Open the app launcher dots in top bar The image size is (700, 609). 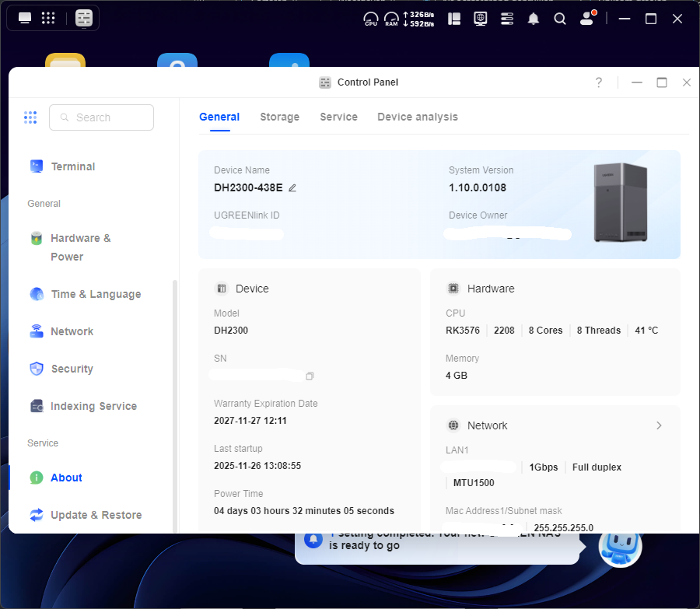point(47,18)
